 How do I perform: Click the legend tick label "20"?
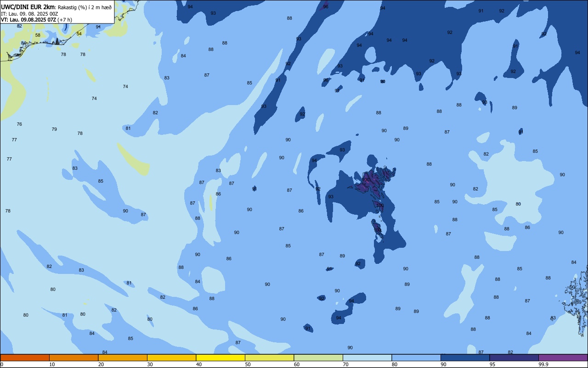pyautogui.click(x=101, y=364)
